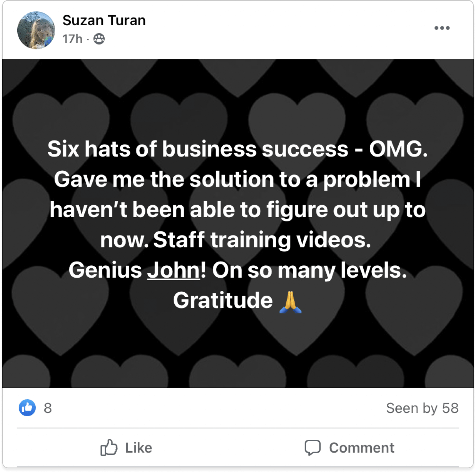Click Suzan Turan's profile picture
The height and width of the screenshot is (473, 476).
[x=36, y=30]
